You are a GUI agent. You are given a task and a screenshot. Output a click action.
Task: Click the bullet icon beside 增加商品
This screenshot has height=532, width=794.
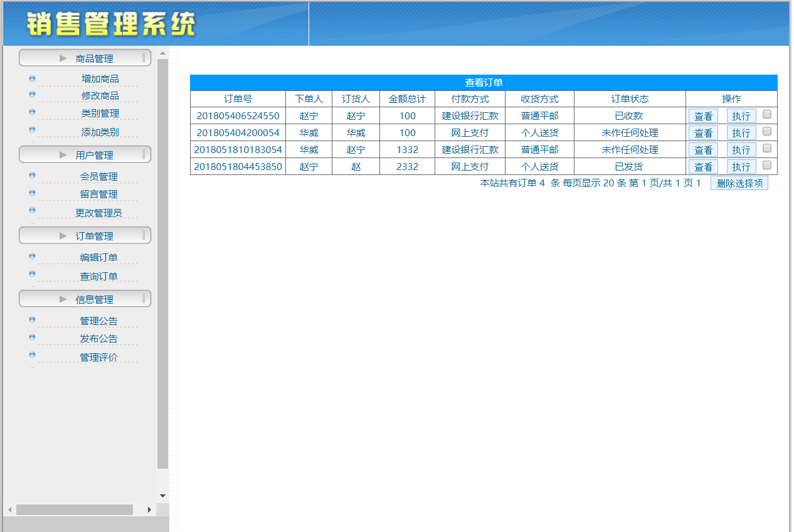[32, 79]
